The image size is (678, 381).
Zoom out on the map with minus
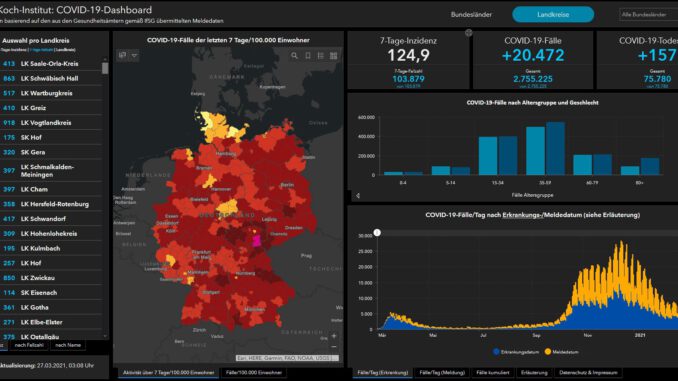tap(334, 347)
